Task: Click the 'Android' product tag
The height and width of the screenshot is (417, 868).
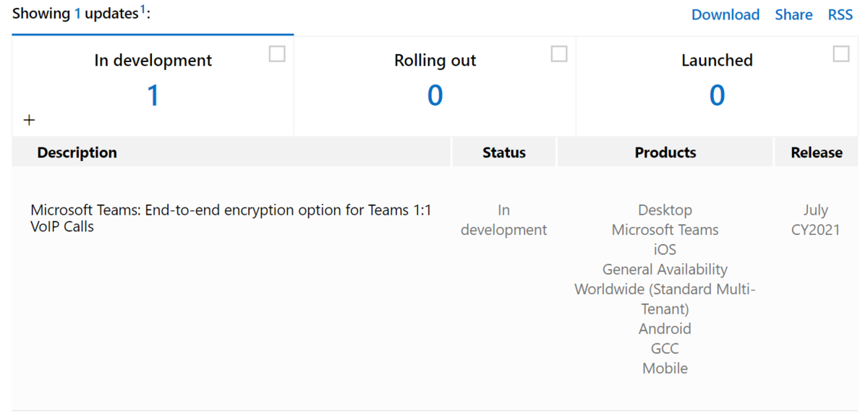Action: tap(665, 329)
